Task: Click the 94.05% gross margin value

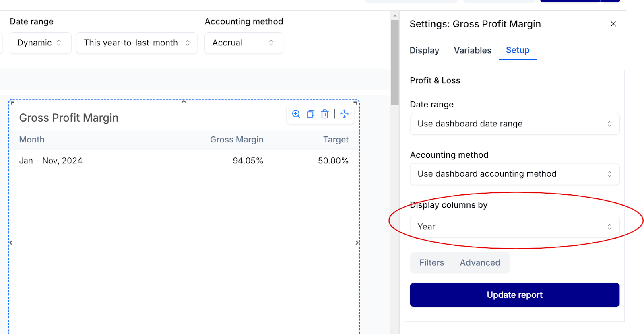Action: 248,161
